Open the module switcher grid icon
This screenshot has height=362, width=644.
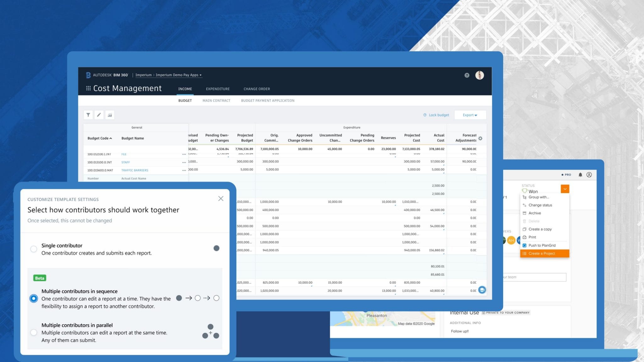click(88, 88)
